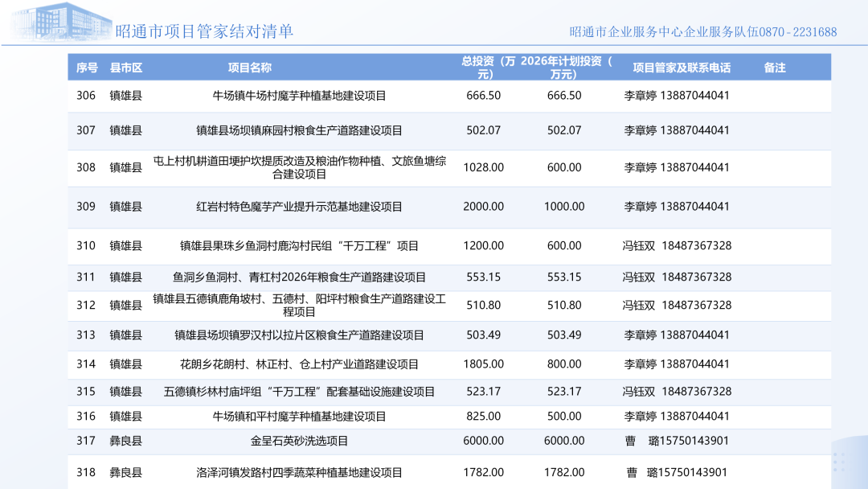Click total investment 666.50 in row 306
This screenshot has height=489, width=868.
(x=483, y=95)
